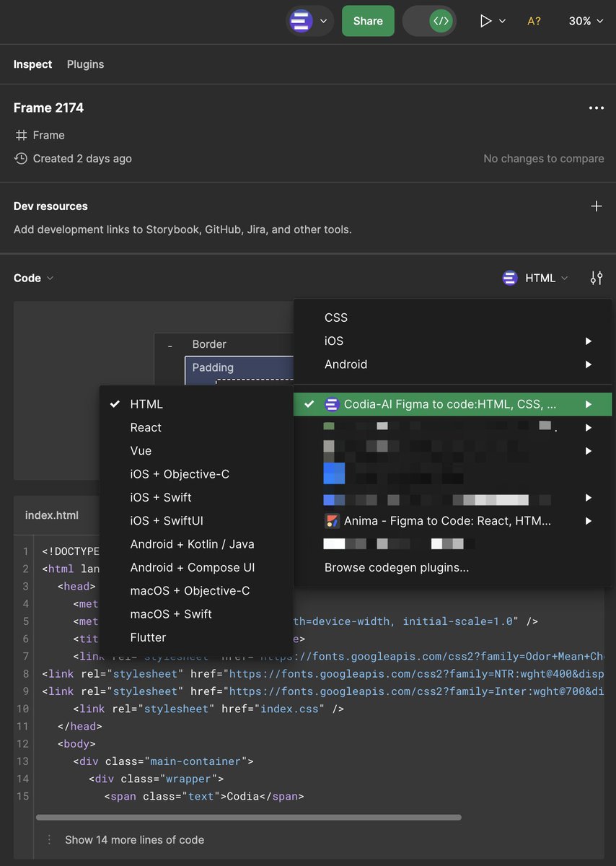Image resolution: width=616 pixels, height=866 pixels.
Task: Click the Codia avatar icon in top bar
Action: coord(301,21)
